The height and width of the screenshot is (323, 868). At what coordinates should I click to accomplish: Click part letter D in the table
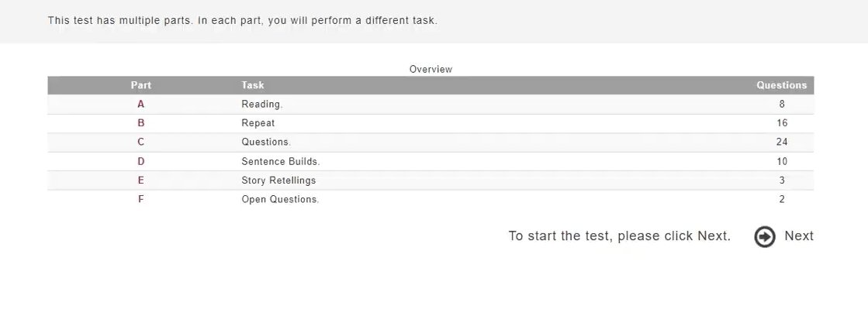(140, 161)
